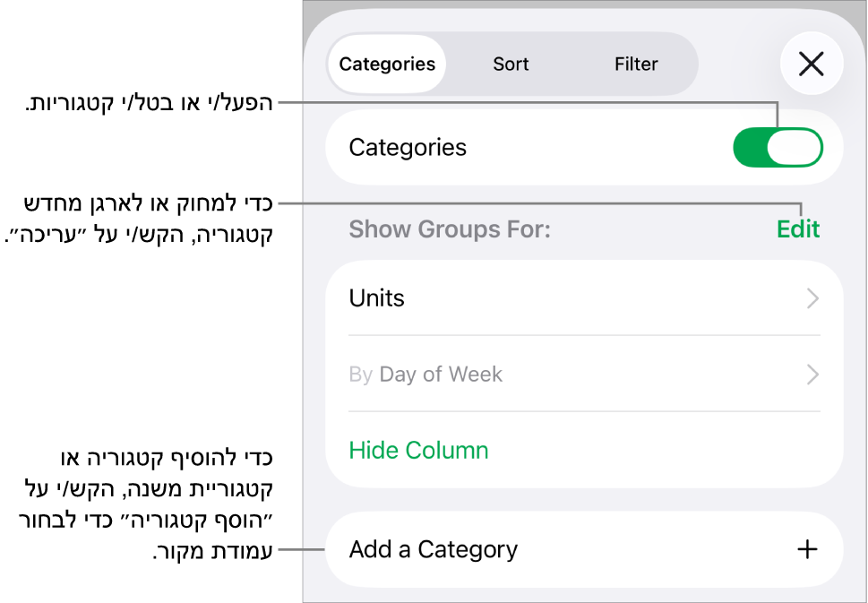The image size is (868, 603).
Task: Click the chevron arrow beside Day of Week
Action: pos(812,375)
